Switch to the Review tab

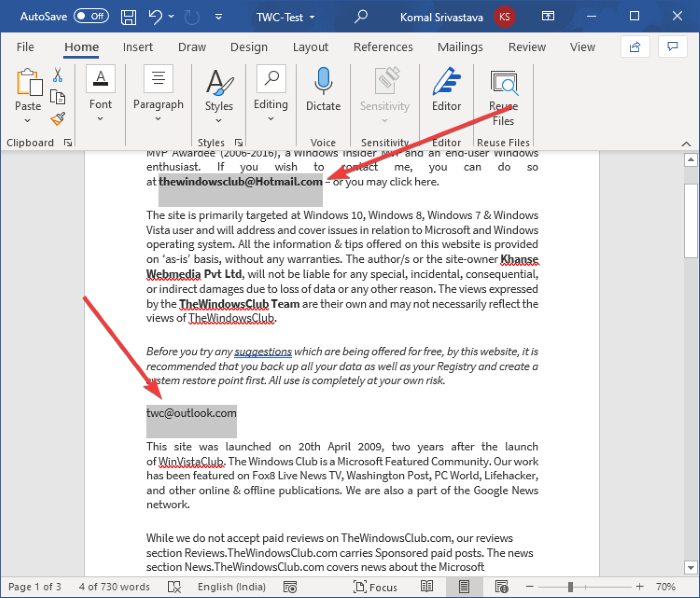click(x=527, y=47)
